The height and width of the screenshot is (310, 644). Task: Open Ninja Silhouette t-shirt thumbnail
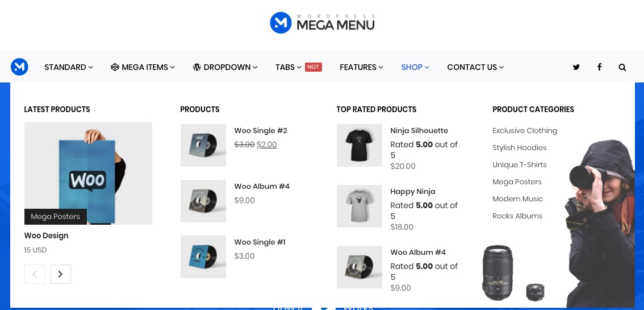coord(359,145)
